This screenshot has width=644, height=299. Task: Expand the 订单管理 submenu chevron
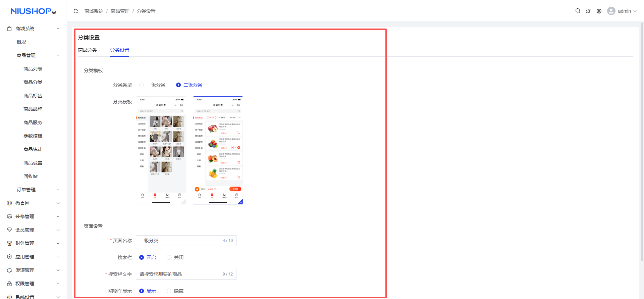[x=58, y=190]
